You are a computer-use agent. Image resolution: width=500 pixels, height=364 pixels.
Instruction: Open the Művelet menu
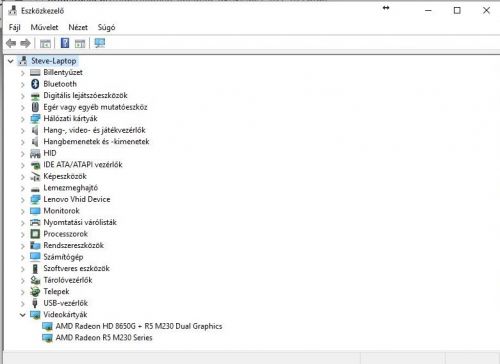point(44,27)
